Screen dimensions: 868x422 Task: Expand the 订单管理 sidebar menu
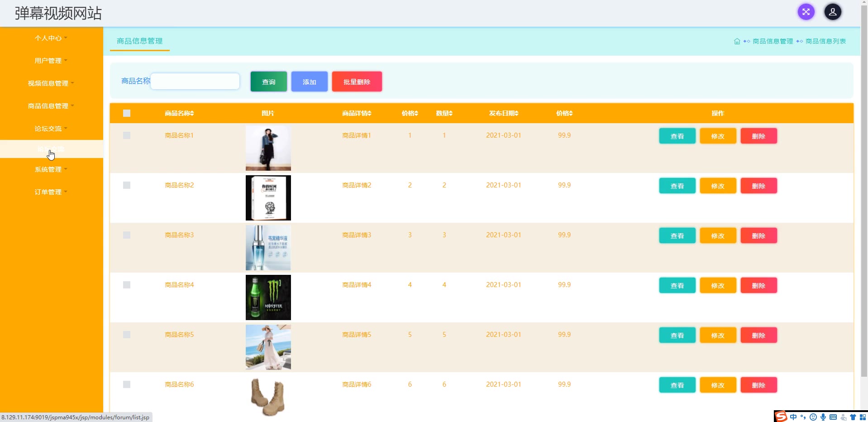pos(51,192)
